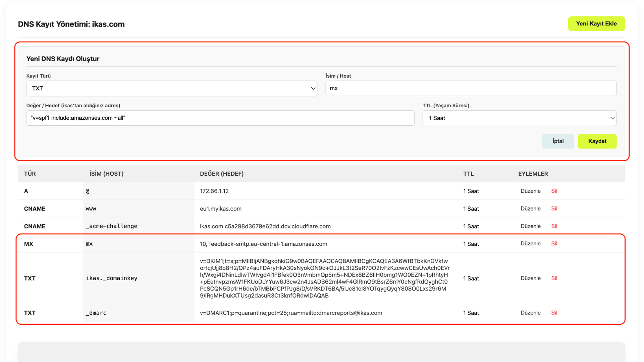Expand the TTL (Yaşam Süresi) dropdown

coord(520,118)
